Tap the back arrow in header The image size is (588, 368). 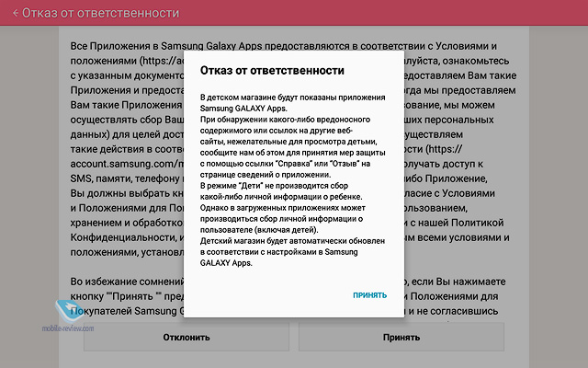pyautogui.click(x=16, y=13)
